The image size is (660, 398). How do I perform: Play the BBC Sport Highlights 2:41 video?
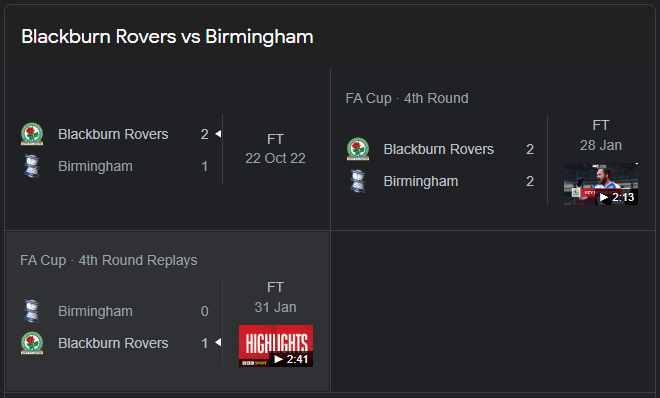276,346
